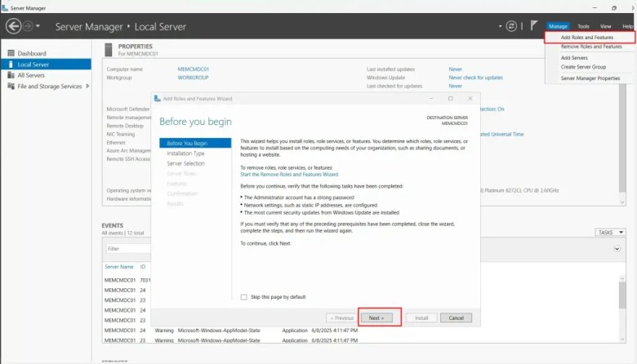Click File and Storage Services icon
Viewport: 637px width, 364px height.
coord(11,86)
